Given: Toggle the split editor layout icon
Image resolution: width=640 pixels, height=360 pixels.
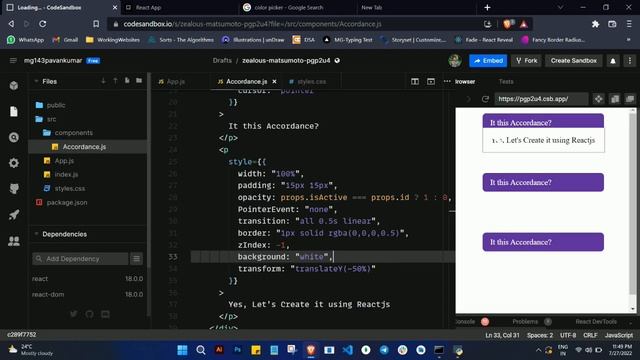Looking at the screenshot, I should tap(415, 82).
